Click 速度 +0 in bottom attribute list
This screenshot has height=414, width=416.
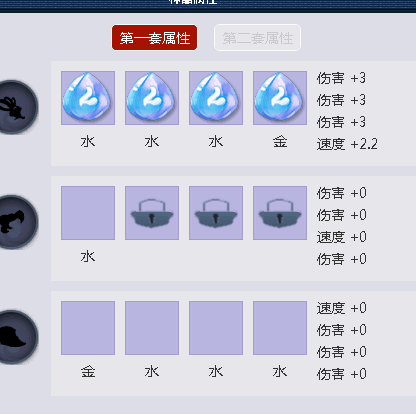point(342,308)
